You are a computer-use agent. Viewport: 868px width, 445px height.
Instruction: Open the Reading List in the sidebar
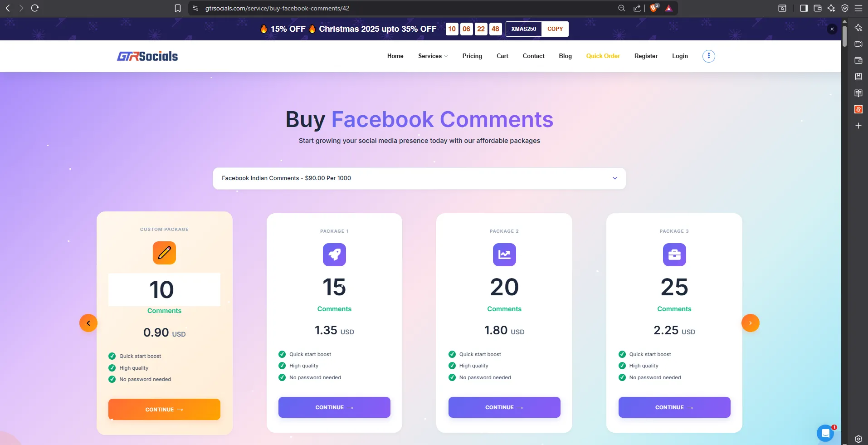point(858,77)
